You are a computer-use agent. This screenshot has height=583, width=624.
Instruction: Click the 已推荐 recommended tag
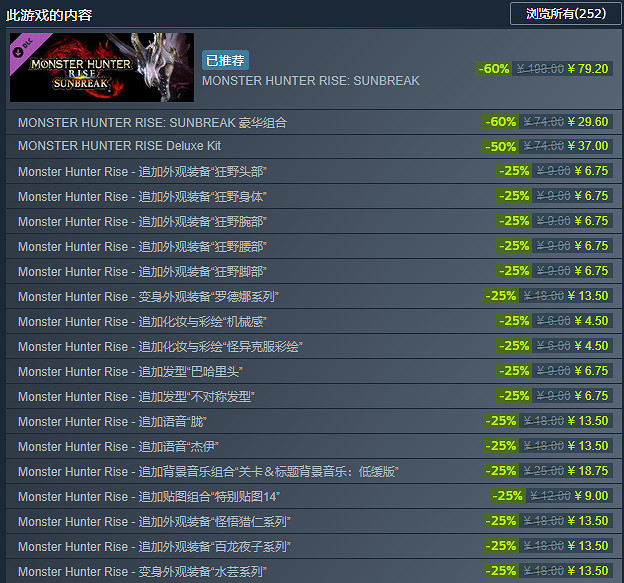225,60
